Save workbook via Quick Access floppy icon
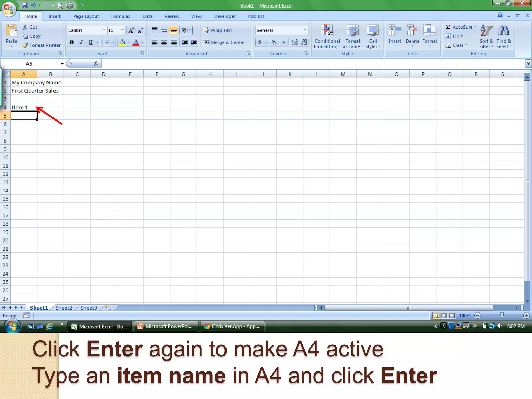 click(x=25, y=5)
